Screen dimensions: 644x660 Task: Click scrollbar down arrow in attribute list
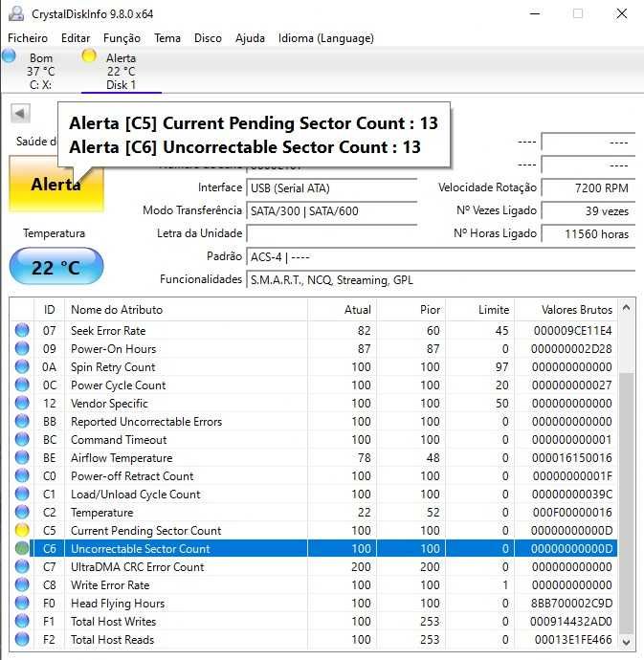pyautogui.click(x=627, y=642)
